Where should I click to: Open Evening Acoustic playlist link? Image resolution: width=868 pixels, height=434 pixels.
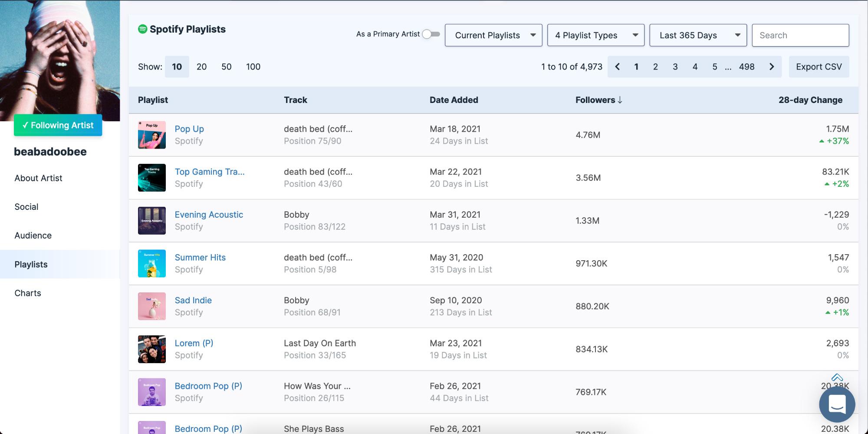(209, 215)
